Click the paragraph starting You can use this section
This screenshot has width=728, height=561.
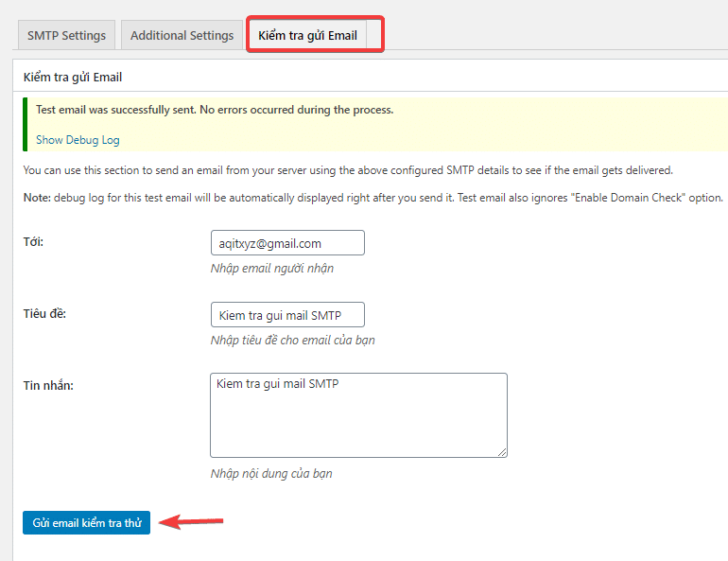point(347,170)
